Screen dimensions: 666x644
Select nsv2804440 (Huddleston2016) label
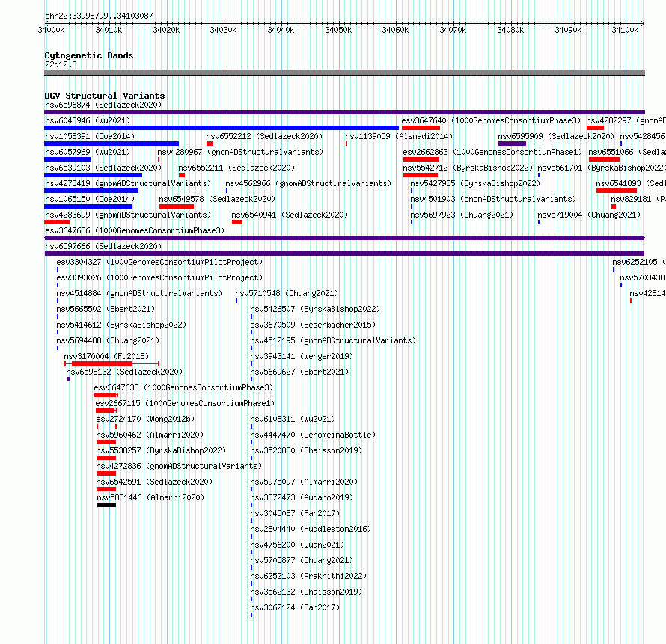pyautogui.click(x=311, y=529)
